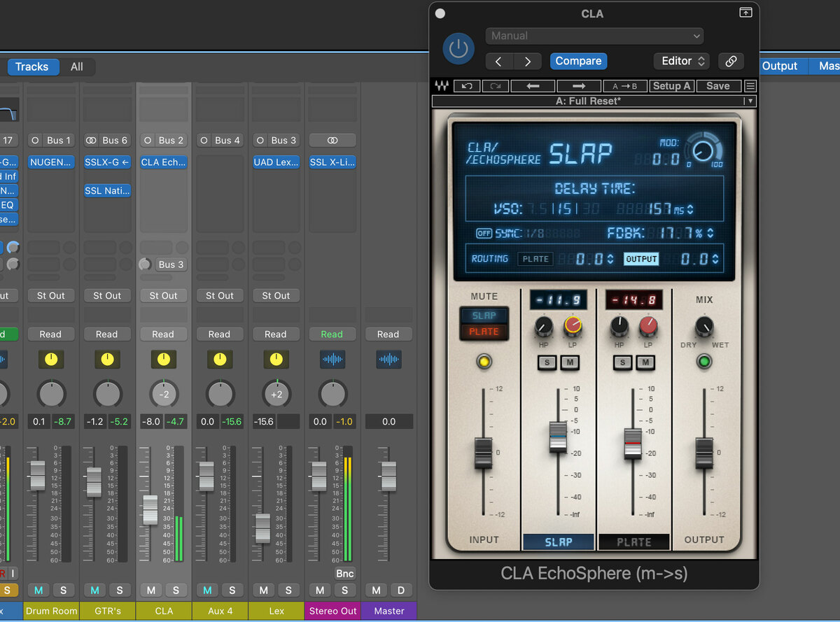Click the Waves logo icon
Viewport: 840px width, 622px height.
pos(442,86)
